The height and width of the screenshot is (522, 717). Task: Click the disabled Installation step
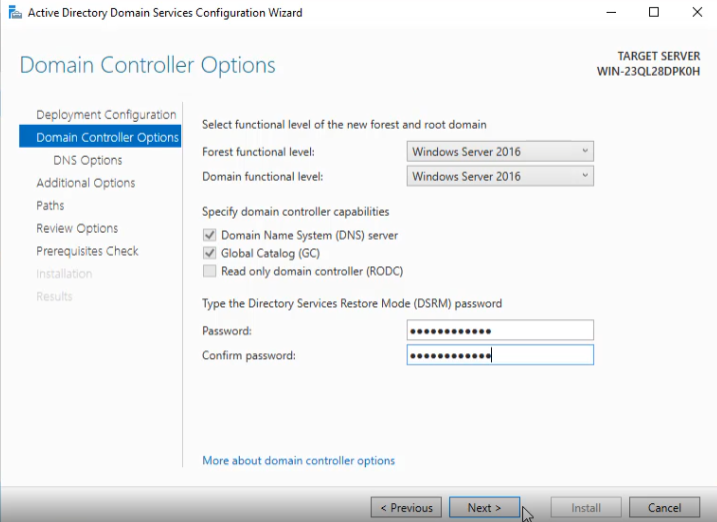(64, 274)
